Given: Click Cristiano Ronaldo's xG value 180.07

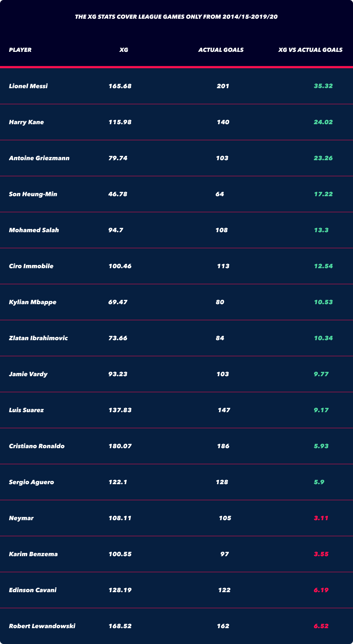Looking at the screenshot, I should click(x=120, y=446).
